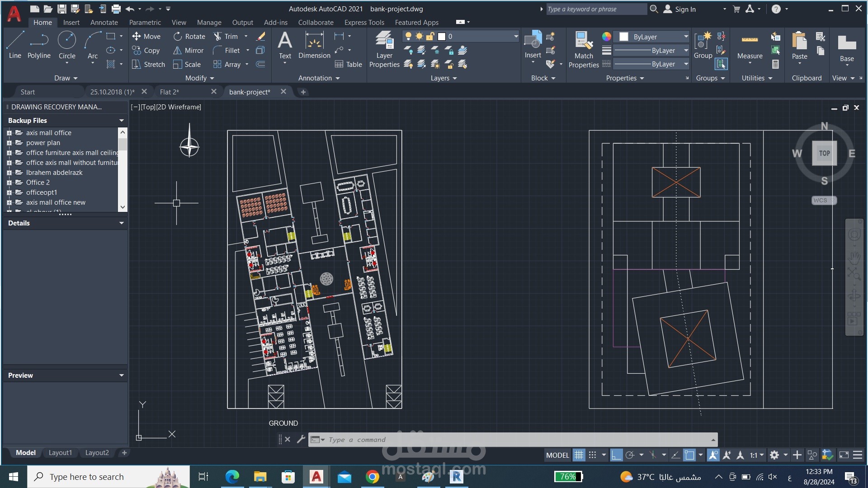868x488 pixels.
Task: Toggle Polar Tracking in status bar
Action: (630, 455)
